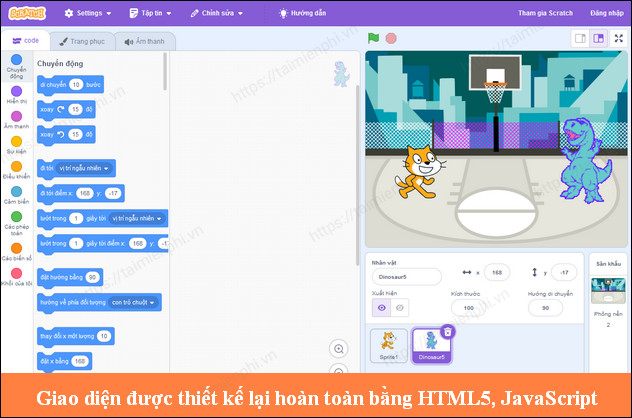Stop project with the red stop button
Screen dimensions: 632x418
(391, 38)
